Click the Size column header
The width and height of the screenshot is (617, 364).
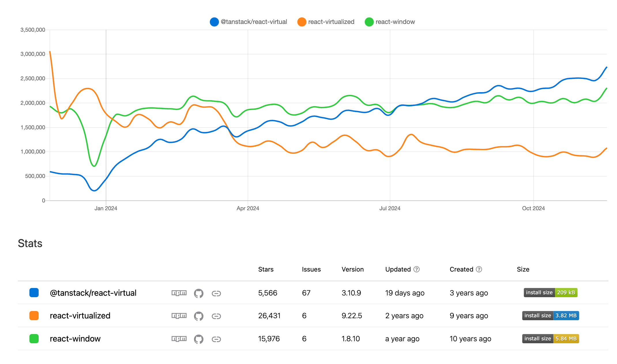(x=523, y=269)
